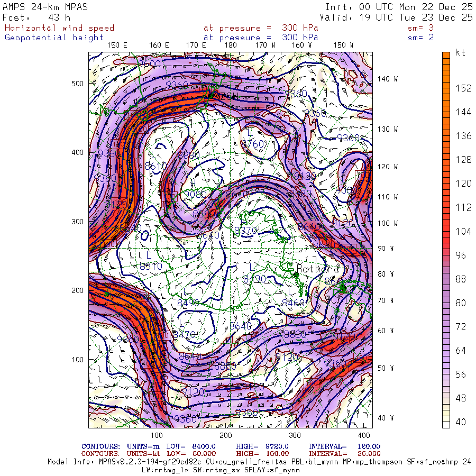Click the "8460" low-center height label
Screen dimensions: 476x476
click(x=293, y=303)
